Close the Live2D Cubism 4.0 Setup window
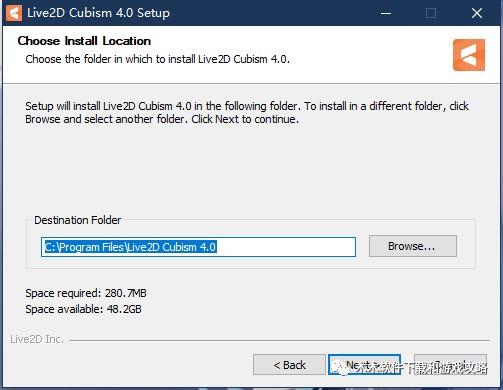 pos(477,13)
